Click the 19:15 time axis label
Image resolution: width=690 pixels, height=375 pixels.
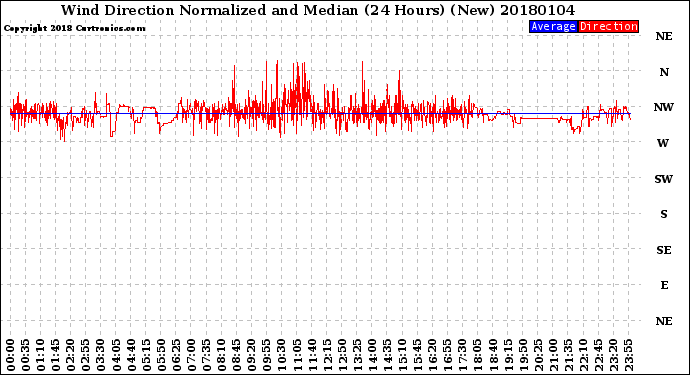point(508,355)
